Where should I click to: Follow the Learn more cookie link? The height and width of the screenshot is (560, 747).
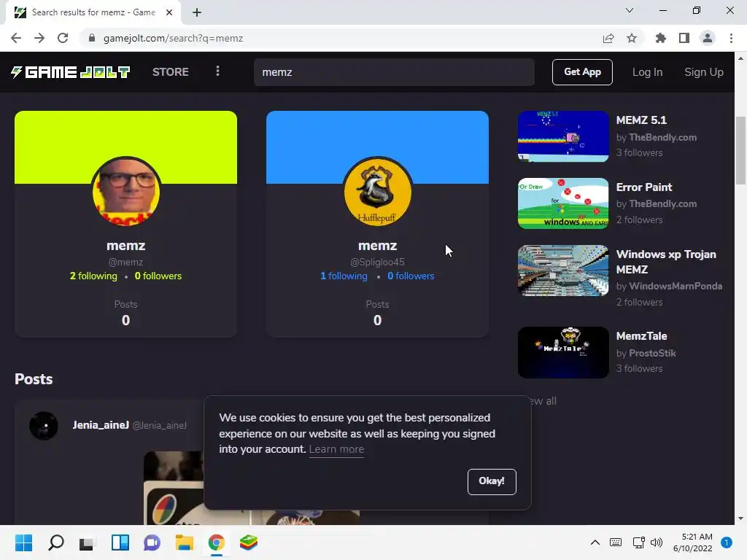click(336, 449)
